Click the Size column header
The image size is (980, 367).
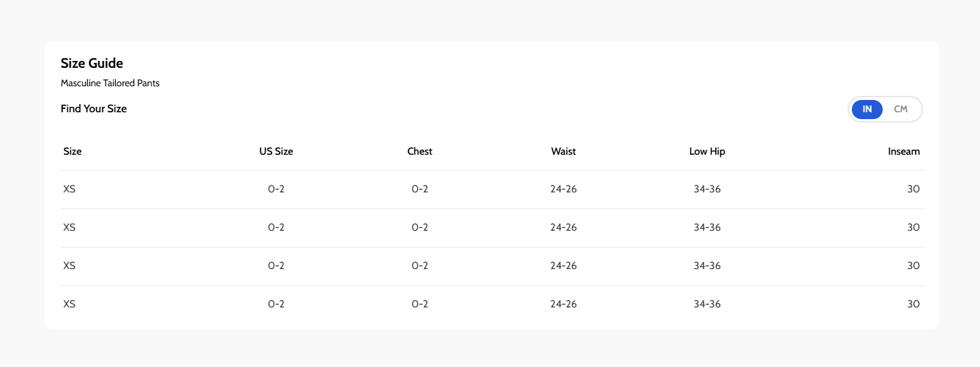73,151
